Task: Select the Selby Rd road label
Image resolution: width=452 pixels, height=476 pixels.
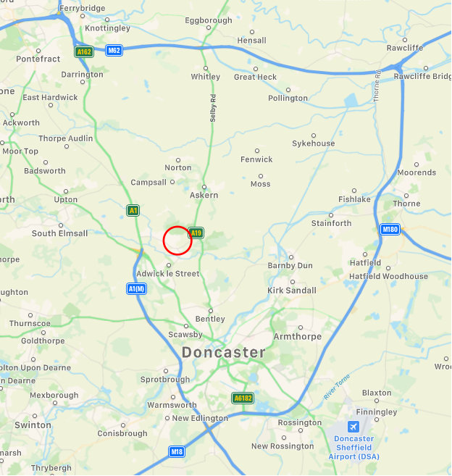Action: [213, 109]
